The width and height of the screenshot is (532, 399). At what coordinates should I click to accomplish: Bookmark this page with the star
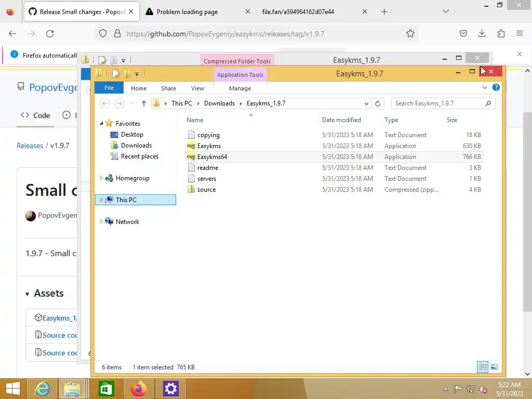coord(410,34)
